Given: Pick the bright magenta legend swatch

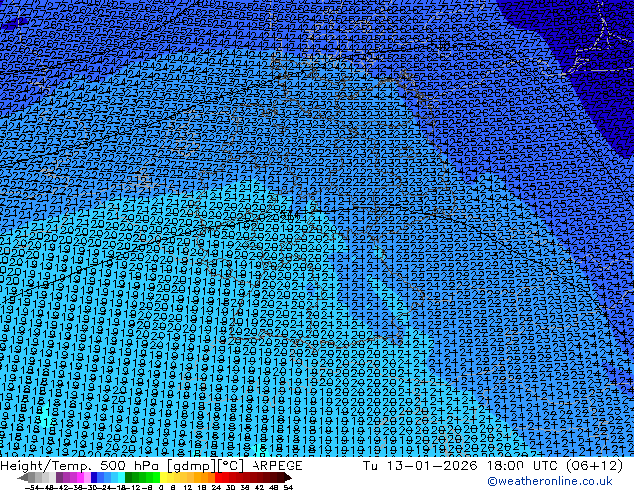Looking at the screenshot, I should pyautogui.click(x=80, y=478).
